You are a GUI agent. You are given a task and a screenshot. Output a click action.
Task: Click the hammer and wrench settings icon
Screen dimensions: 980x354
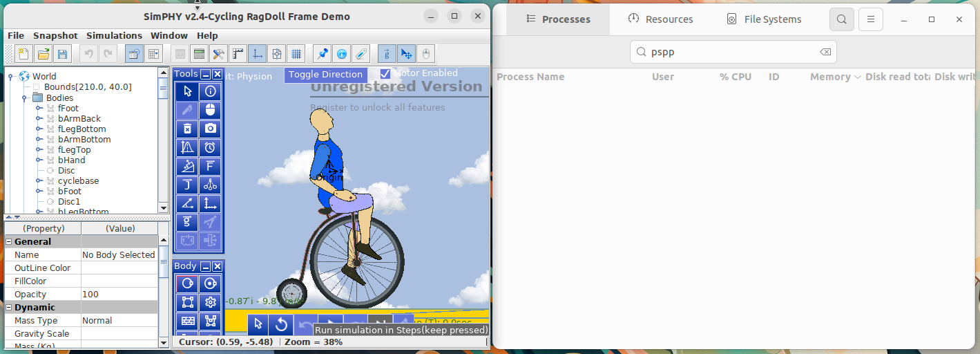tap(219, 54)
